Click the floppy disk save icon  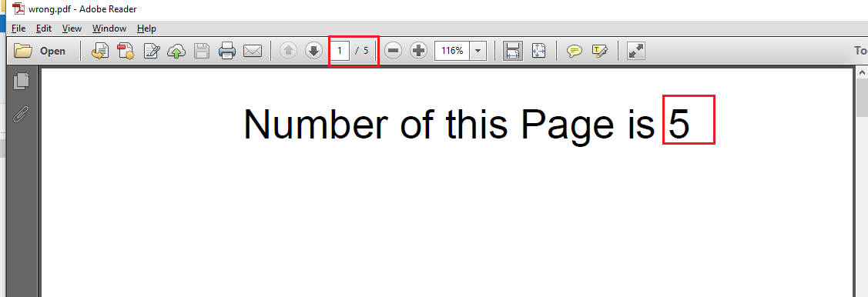(201, 51)
